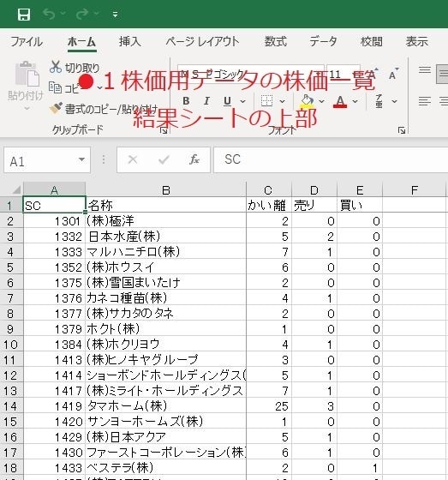The image size is (448, 480).
Task: Click cell with value 25
Action: click(x=269, y=406)
